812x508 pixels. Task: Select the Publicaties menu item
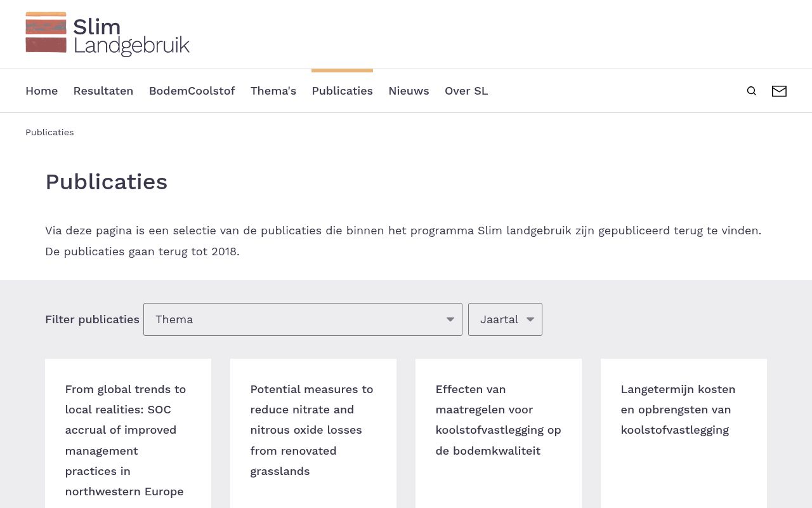(343, 91)
